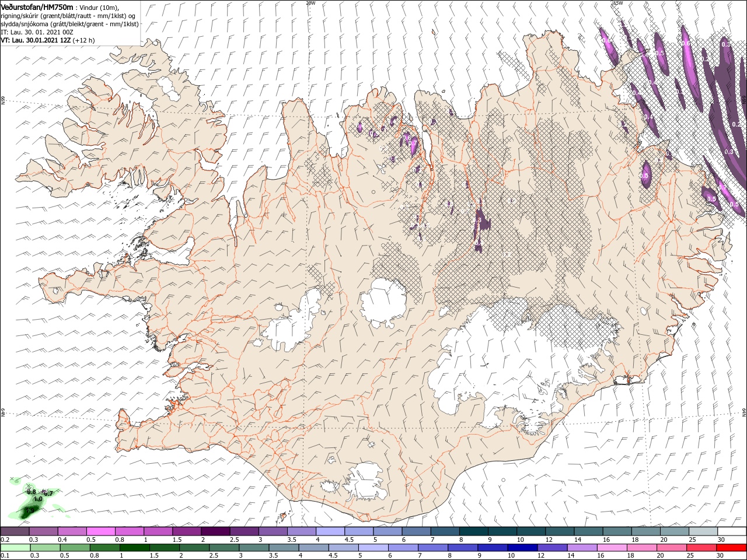747x560 pixels.
Task: Click the pale green rain swatch for 0.1–0.3 mm
Action: [15, 548]
